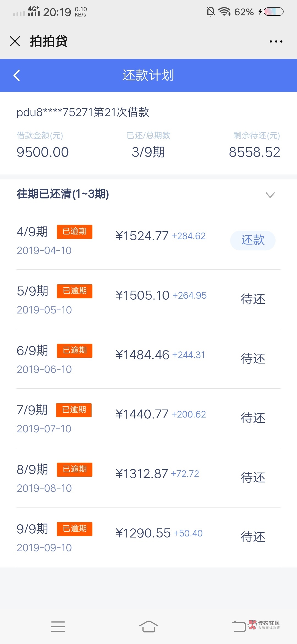Image resolution: width=297 pixels, height=644 pixels.
Task: Tap 待还 for period 8/9
Action: pos(253,478)
